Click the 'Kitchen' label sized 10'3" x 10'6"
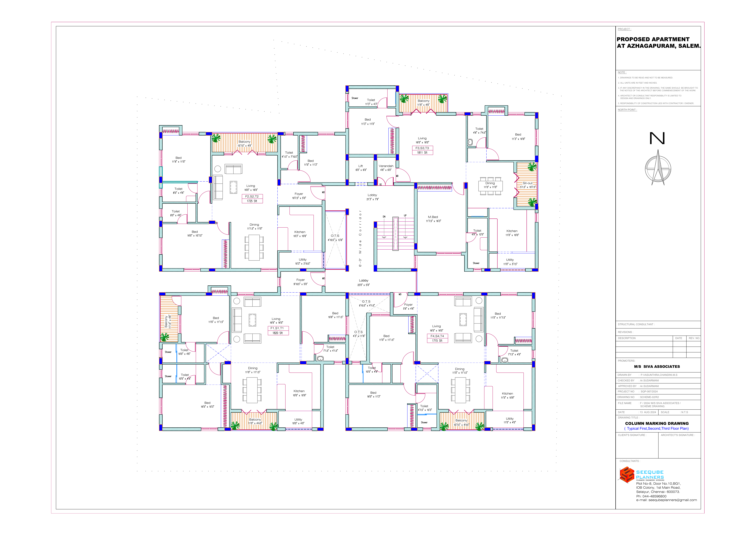The height and width of the screenshot is (535, 756). (x=300, y=232)
